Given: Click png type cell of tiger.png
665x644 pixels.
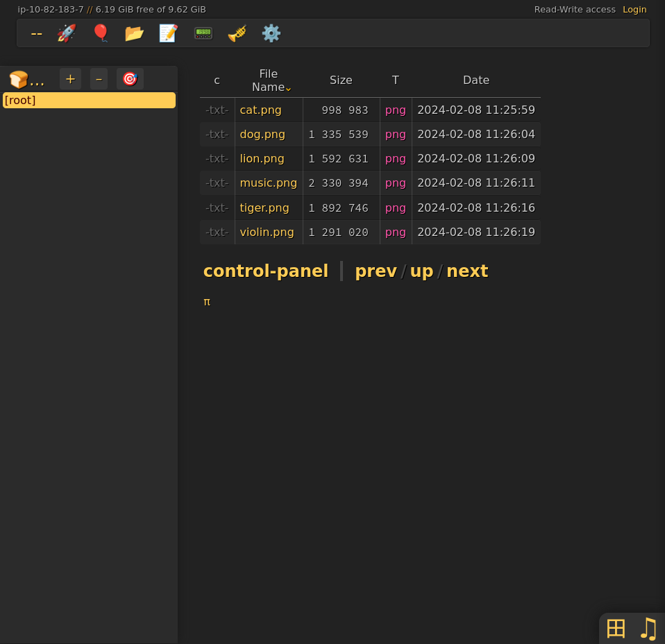Looking at the screenshot, I should click(x=395, y=207).
